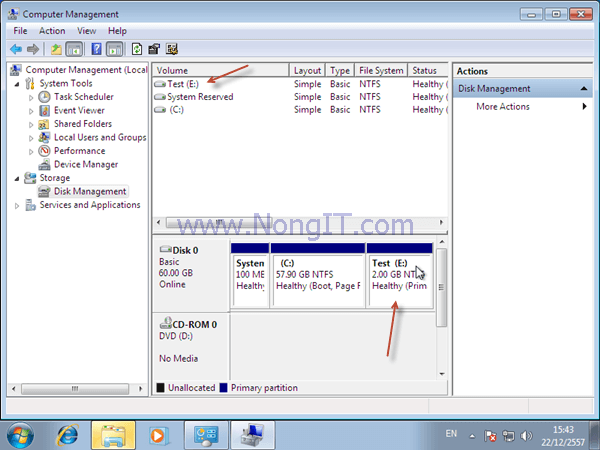The height and width of the screenshot is (450, 600).
Task: Open Device Manager in the tree
Action: click(86, 164)
